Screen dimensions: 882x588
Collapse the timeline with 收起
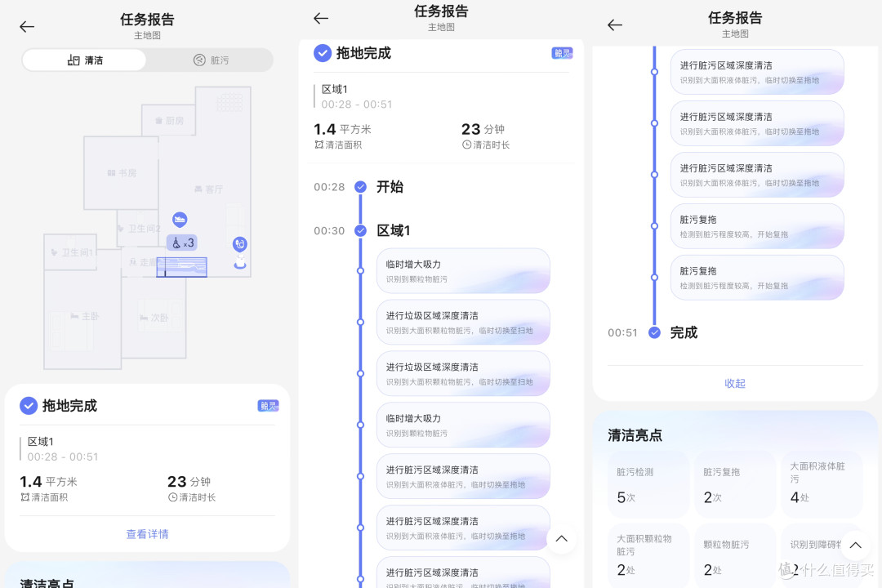[735, 383]
